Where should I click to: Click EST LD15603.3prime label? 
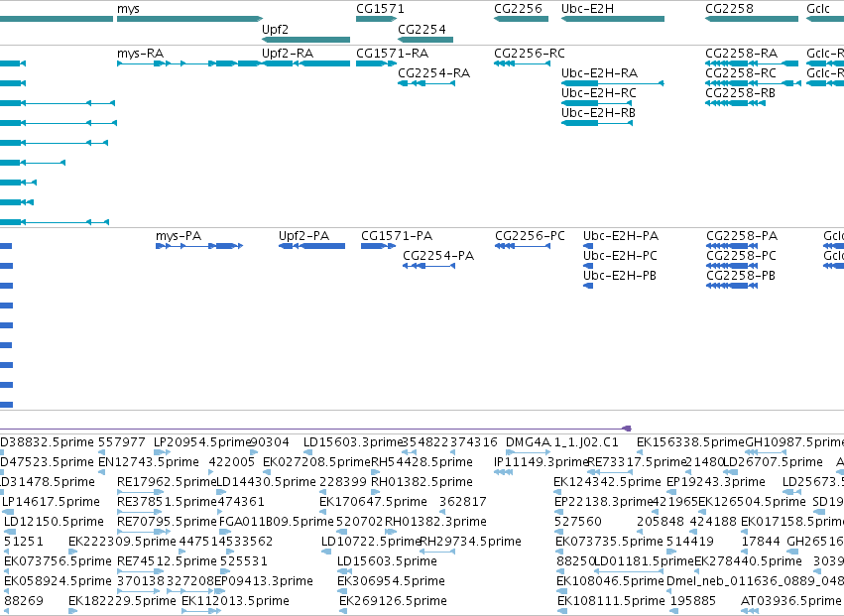(x=354, y=442)
